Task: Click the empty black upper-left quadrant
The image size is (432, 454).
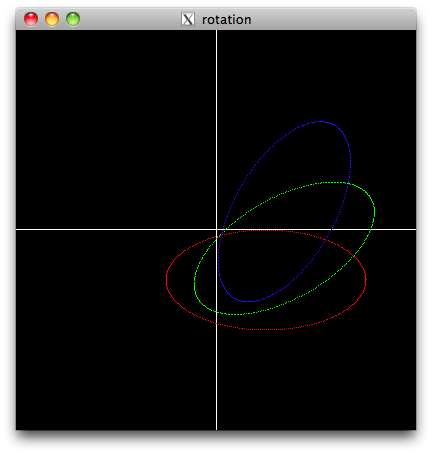Action: coord(116,129)
